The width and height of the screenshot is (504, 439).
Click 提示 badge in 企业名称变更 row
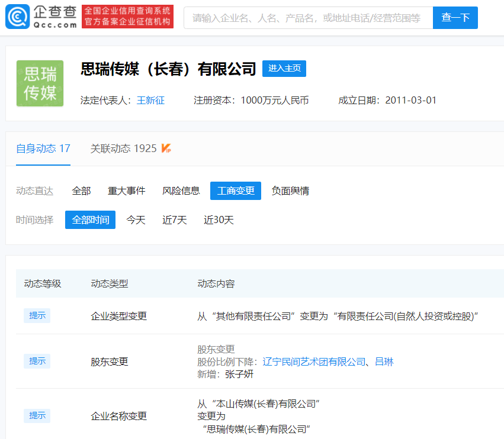pyautogui.click(x=37, y=416)
